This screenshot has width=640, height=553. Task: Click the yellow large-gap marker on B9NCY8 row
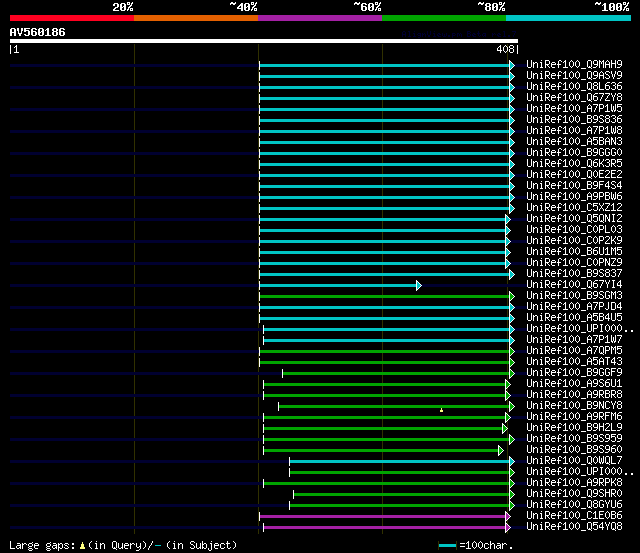[441, 410]
